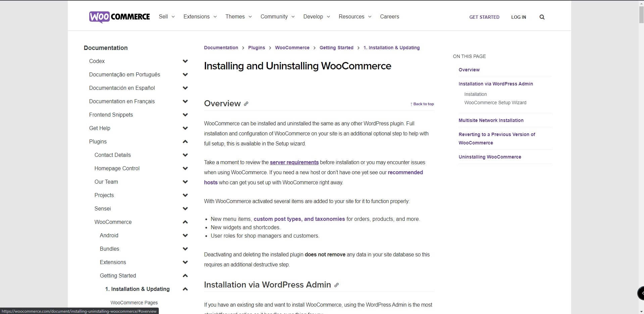This screenshot has height=314, width=644.
Task: Click 1. Installation & Updating breadcrumb
Action: pyautogui.click(x=392, y=48)
